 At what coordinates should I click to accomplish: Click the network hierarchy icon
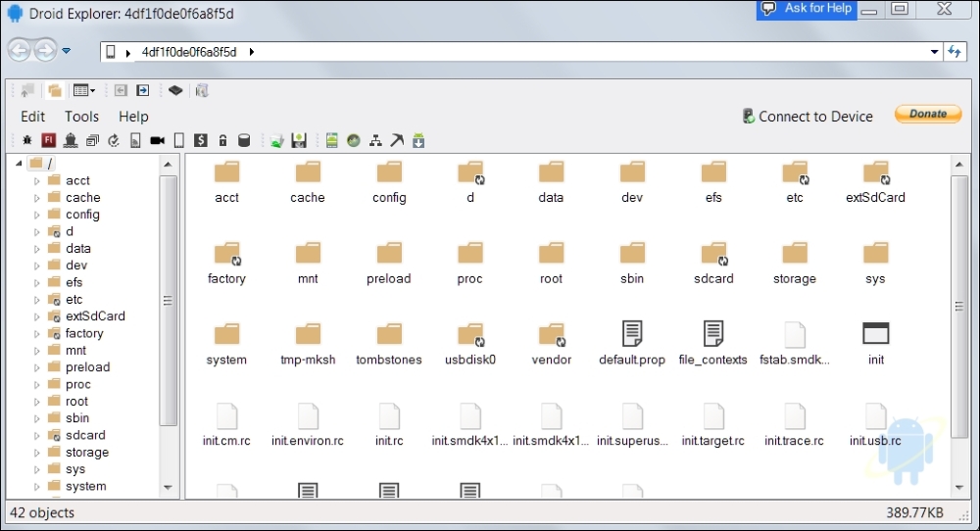coord(375,140)
